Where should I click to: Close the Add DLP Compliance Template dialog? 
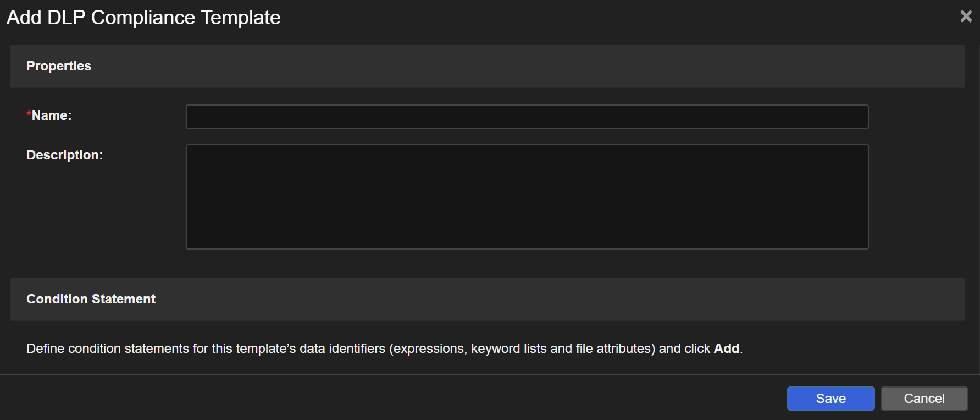tap(966, 16)
